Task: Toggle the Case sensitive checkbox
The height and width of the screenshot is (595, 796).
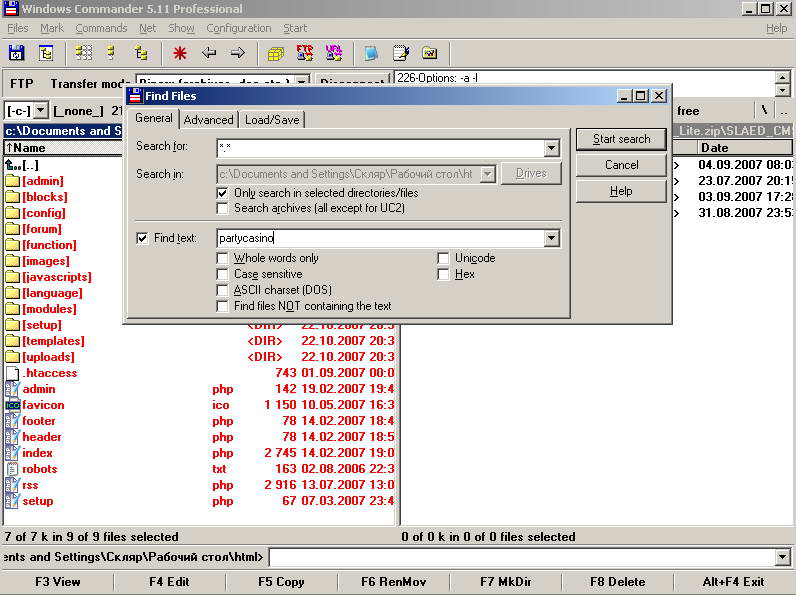Action: [223, 274]
